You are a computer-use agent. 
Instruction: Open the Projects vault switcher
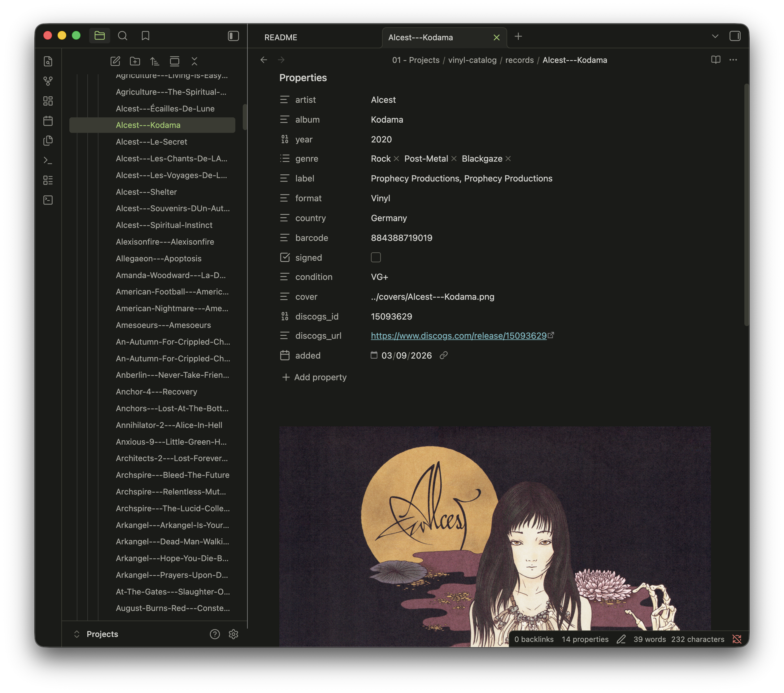tap(102, 634)
